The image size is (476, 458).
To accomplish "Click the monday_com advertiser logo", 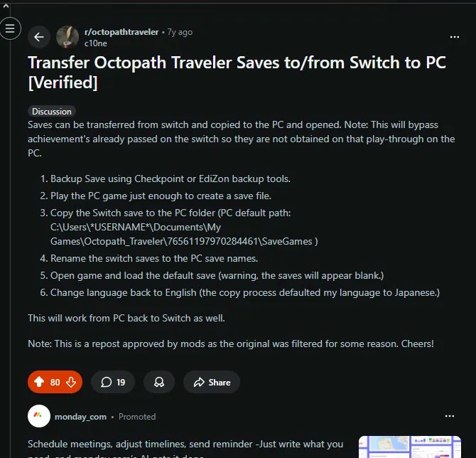I will coord(39,416).
